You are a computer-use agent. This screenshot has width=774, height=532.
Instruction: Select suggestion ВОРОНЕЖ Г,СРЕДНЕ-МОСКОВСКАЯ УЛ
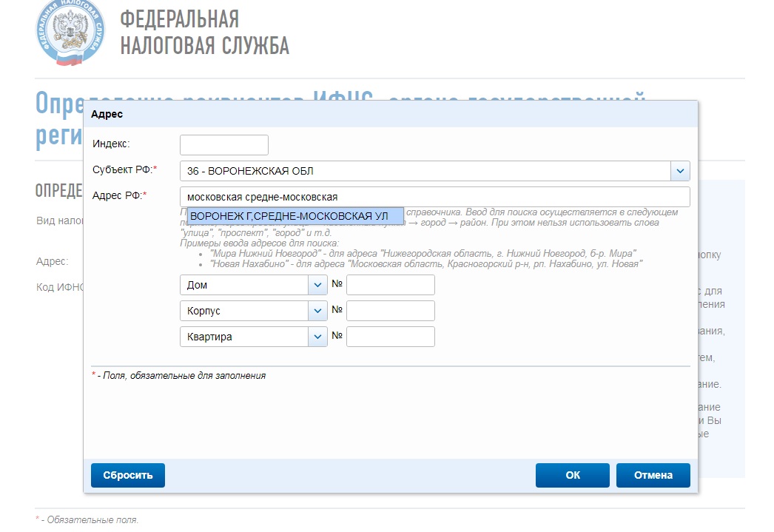[295, 216]
